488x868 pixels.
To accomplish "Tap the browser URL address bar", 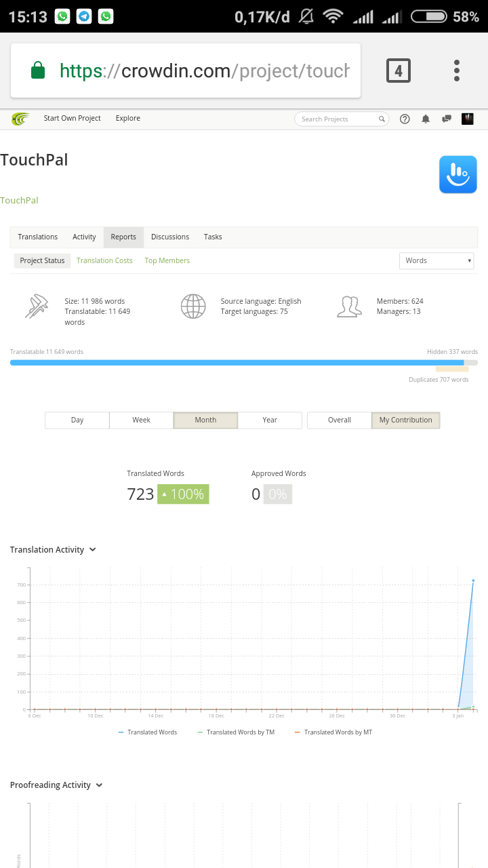I will click(x=186, y=71).
